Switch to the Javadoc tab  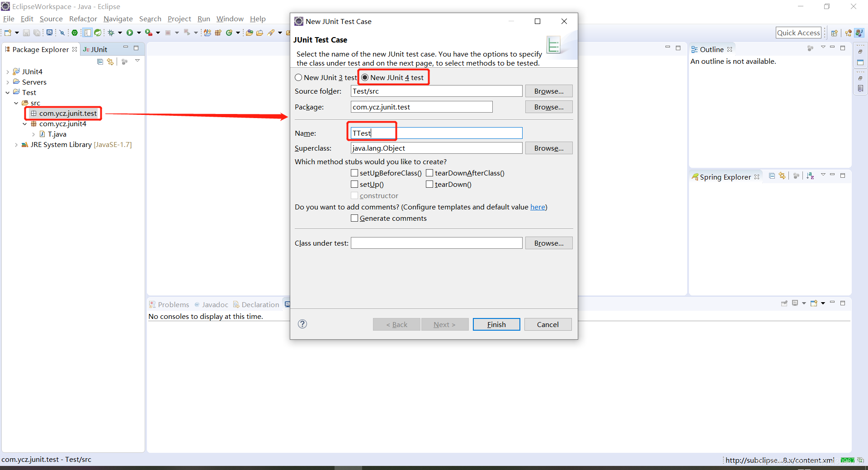pos(211,304)
